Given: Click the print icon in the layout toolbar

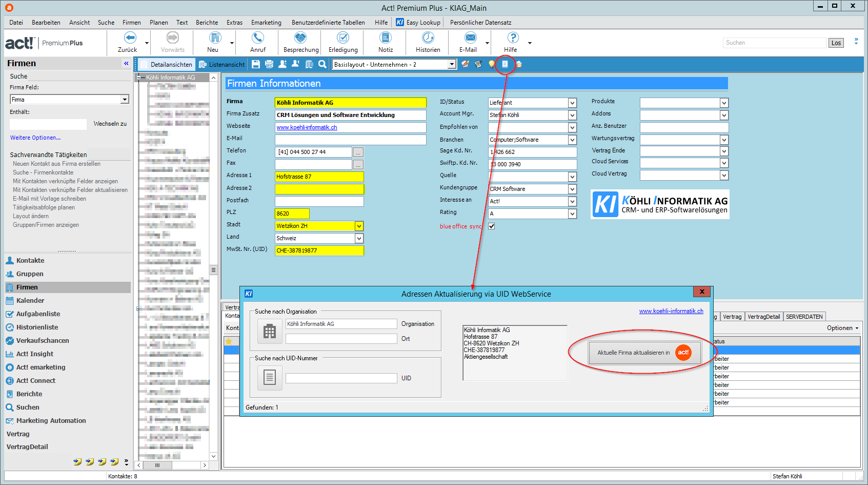Looking at the screenshot, I should 269,64.
